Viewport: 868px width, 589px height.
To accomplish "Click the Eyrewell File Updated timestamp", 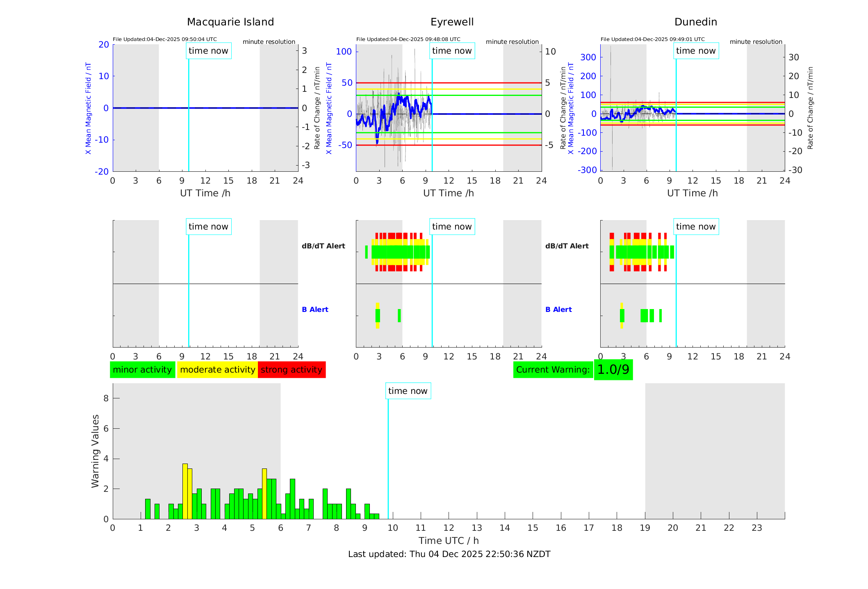I will coord(408,39).
